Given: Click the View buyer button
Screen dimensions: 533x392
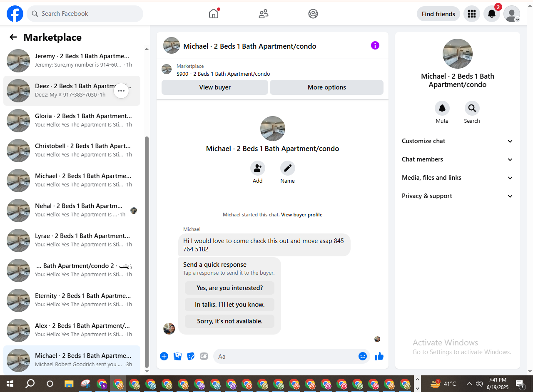Looking at the screenshot, I should [x=215, y=87].
